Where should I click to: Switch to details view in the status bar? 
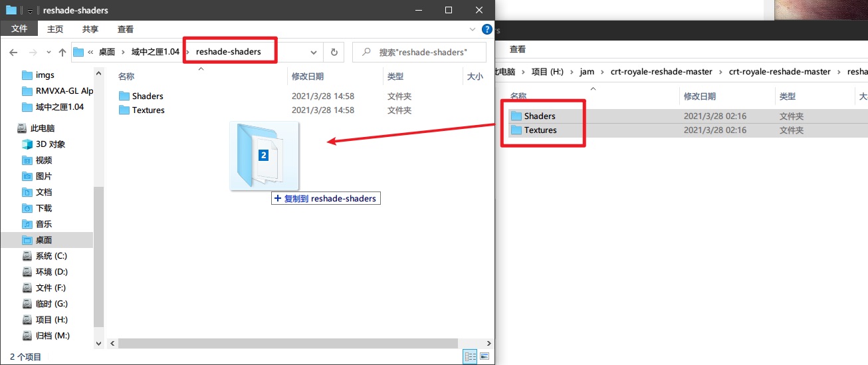(x=471, y=357)
